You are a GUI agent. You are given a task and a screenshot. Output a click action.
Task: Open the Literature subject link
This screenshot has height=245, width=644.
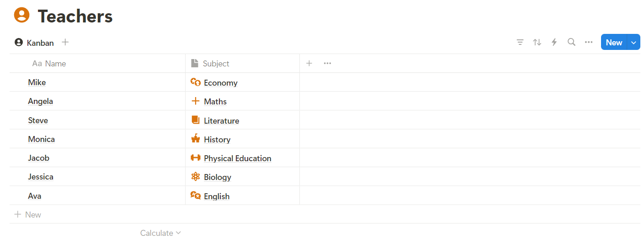pyautogui.click(x=221, y=121)
